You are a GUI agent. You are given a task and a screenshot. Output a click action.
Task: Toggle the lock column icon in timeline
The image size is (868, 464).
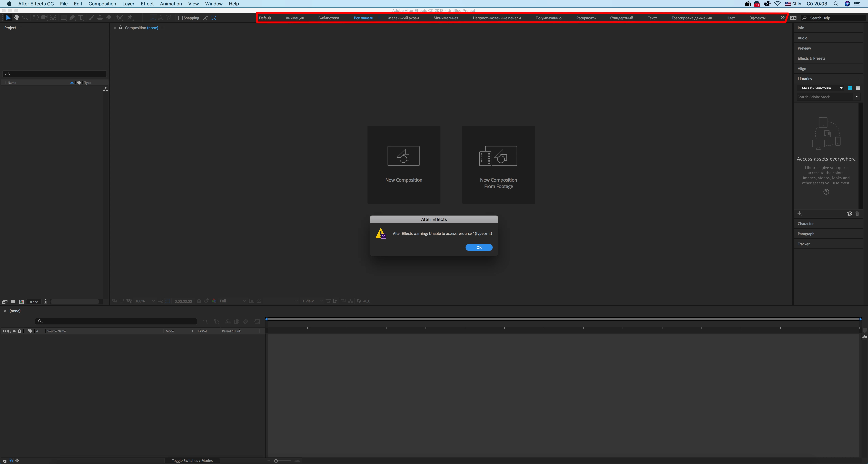click(x=19, y=331)
